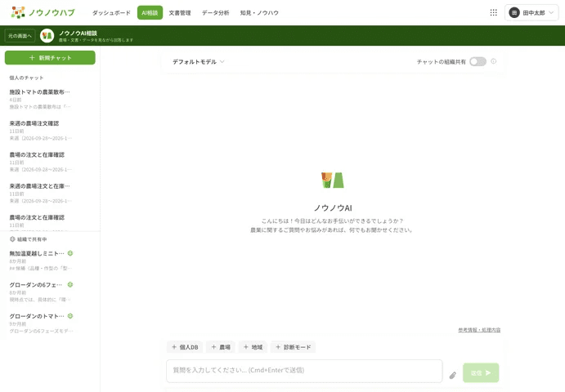Image resolution: width=565 pixels, height=392 pixels.
Task: Add 個人DB context chip
Action: click(x=185, y=347)
